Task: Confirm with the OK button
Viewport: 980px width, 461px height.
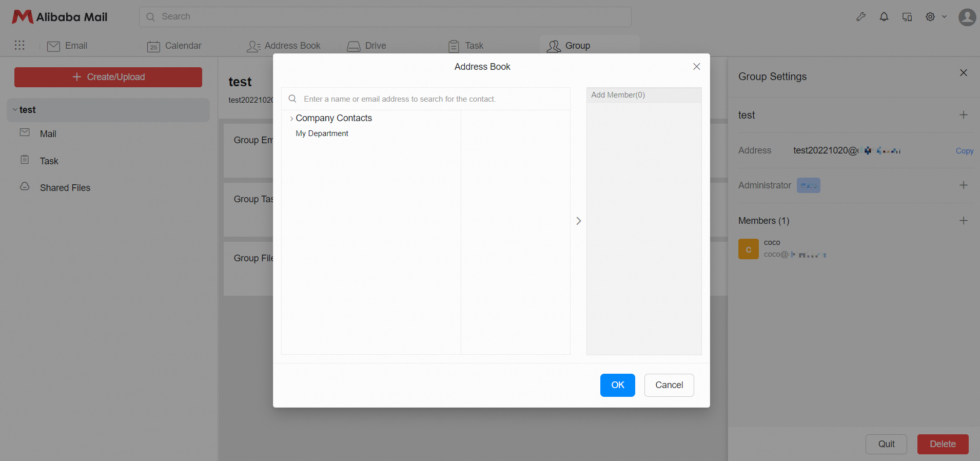Action: click(618, 385)
